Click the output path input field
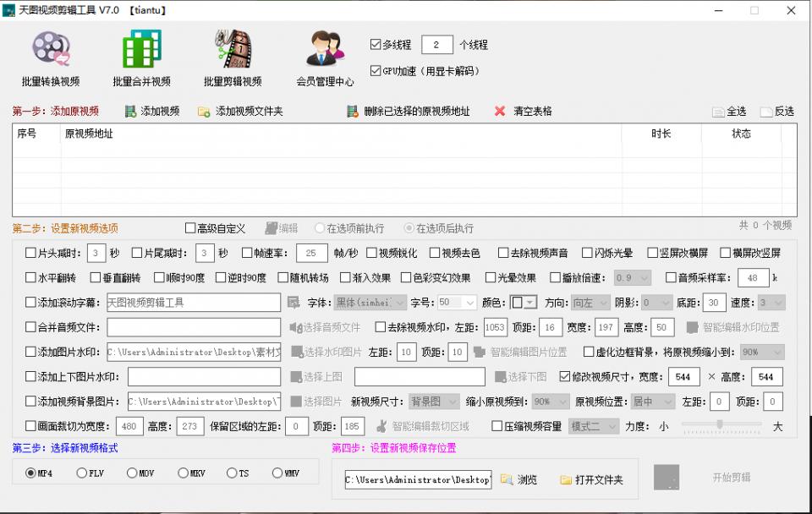 417,478
